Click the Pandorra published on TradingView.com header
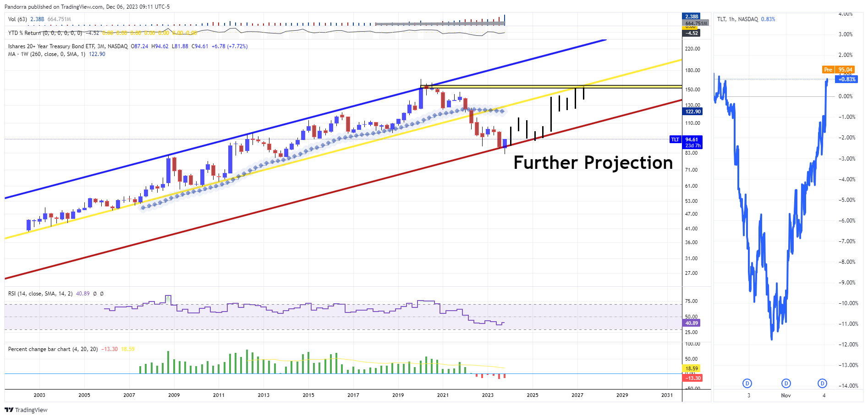Screen dimensions: 868x418 click(x=87, y=7)
